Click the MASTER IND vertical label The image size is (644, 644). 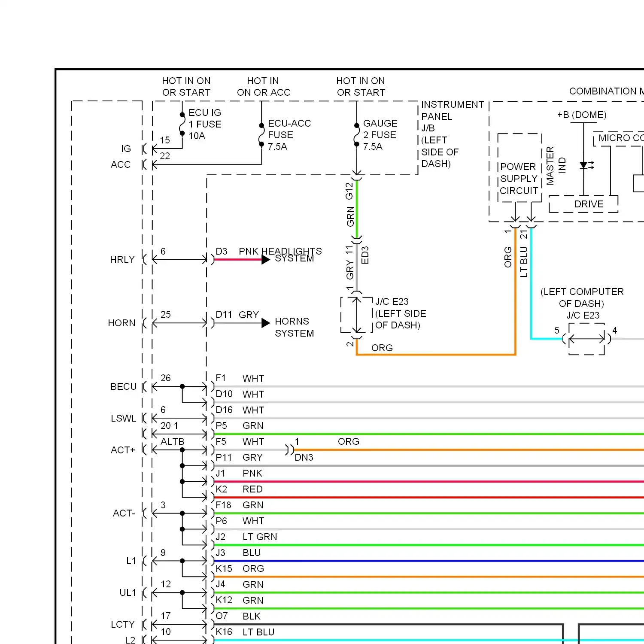point(556,166)
